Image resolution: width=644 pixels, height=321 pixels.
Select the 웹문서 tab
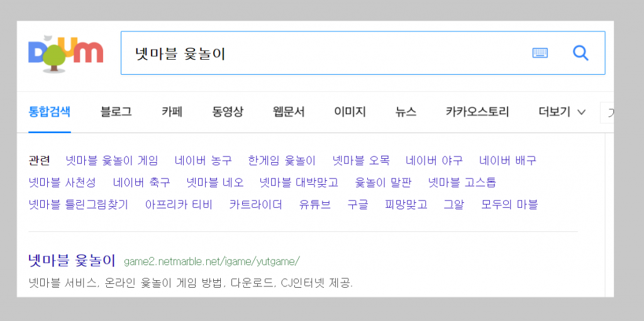289,112
